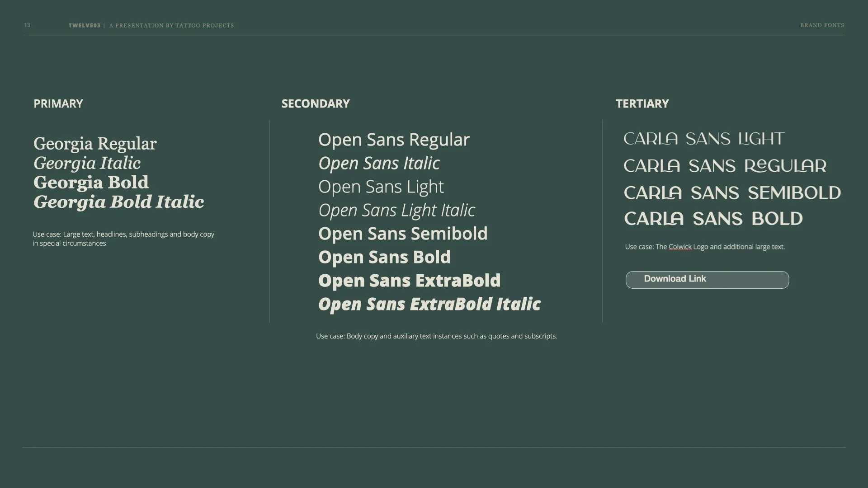868x488 pixels.
Task: Select the Carla Sans Bold sample text
Action: (x=713, y=219)
